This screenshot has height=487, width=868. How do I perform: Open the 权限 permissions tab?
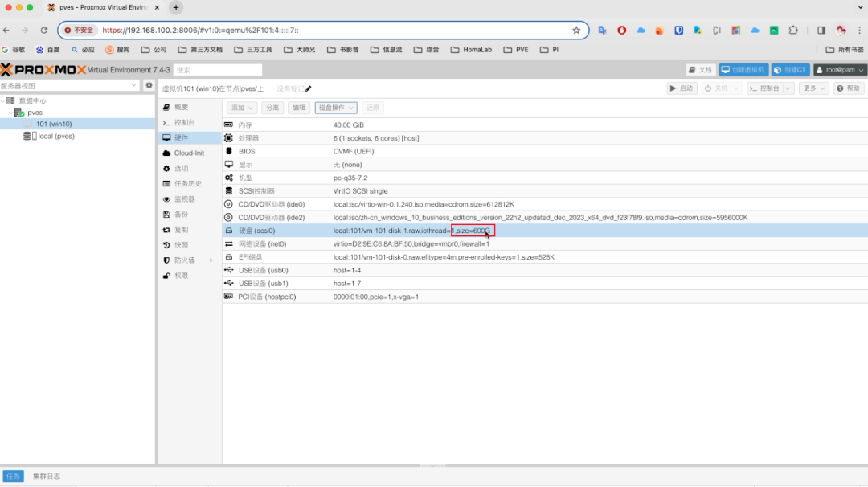[190, 276]
